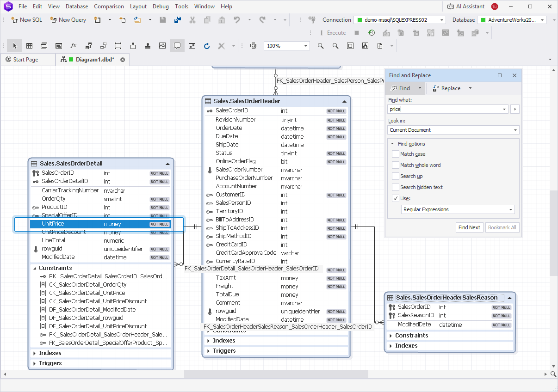
Task: Expand Indexes in Sales.SalesOrderDetail table
Action: coord(34,352)
